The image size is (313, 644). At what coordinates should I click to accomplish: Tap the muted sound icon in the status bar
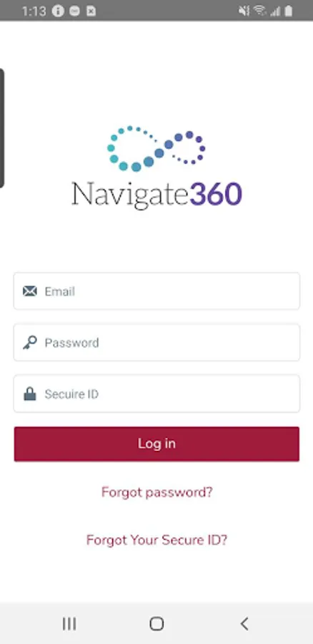(x=244, y=11)
